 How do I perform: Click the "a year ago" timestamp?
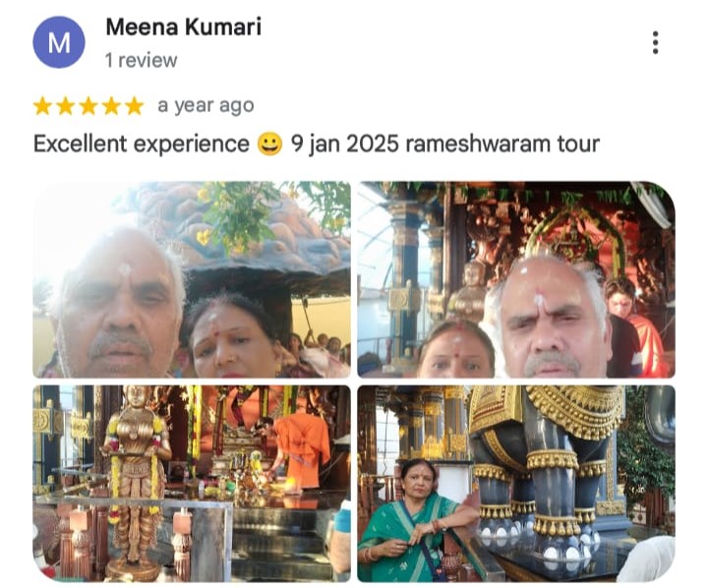coord(206,106)
